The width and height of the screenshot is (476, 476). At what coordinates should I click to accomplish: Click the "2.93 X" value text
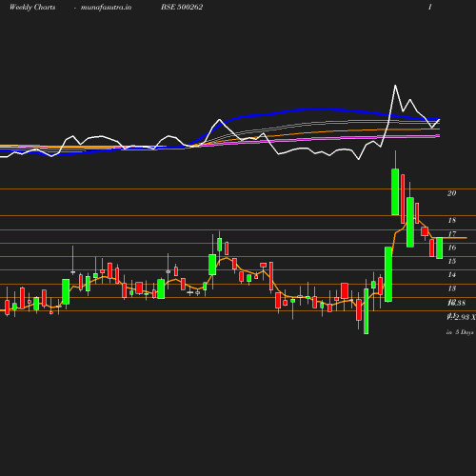point(465,317)
